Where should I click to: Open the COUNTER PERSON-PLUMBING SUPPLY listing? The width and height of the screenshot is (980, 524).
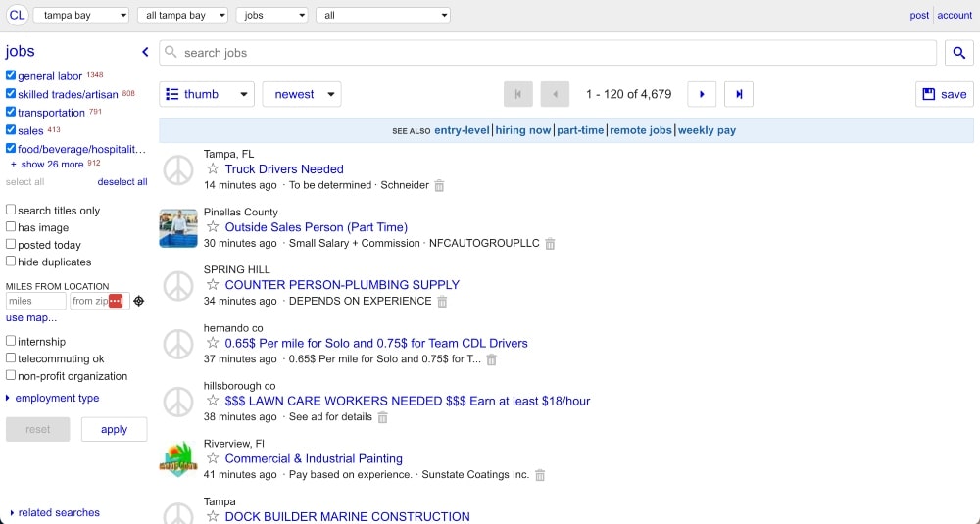click(x=342, y=285)
